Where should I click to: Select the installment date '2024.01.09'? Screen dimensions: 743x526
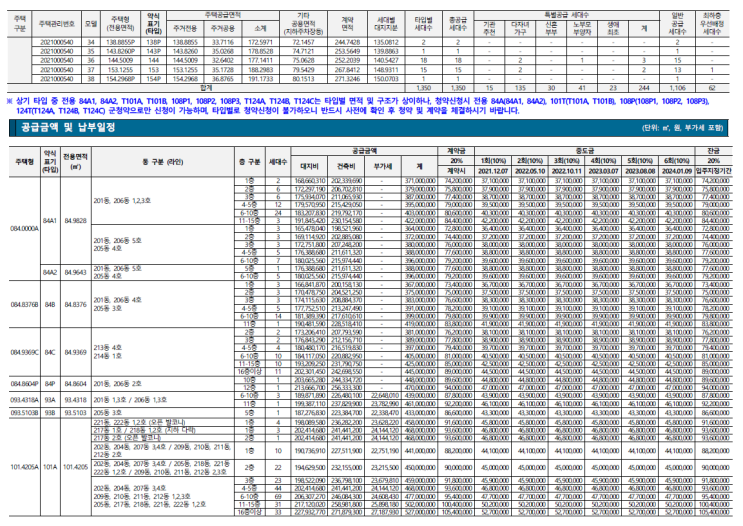click(x=677, y=171)
